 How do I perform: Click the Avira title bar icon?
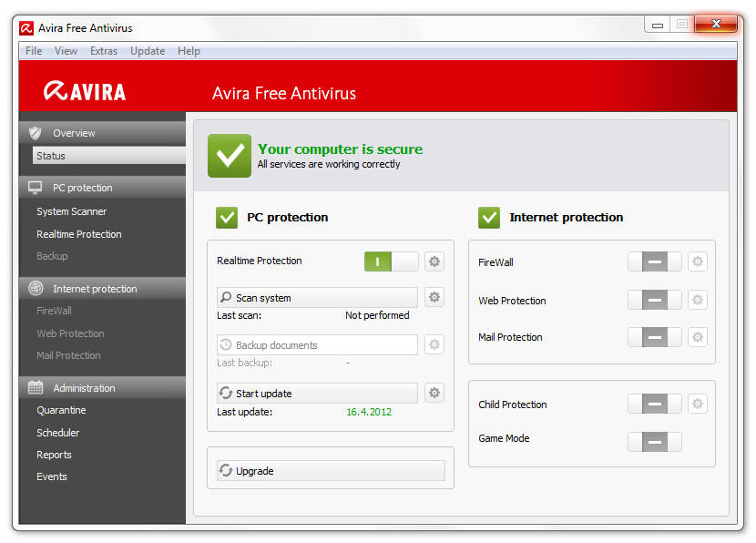pos(26,28)
